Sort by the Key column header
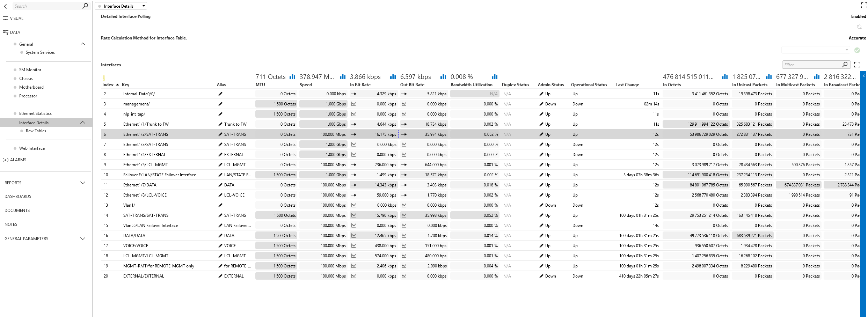Viewport: 868px width, 317px height. pyautogui.click(x=125, y=85)
